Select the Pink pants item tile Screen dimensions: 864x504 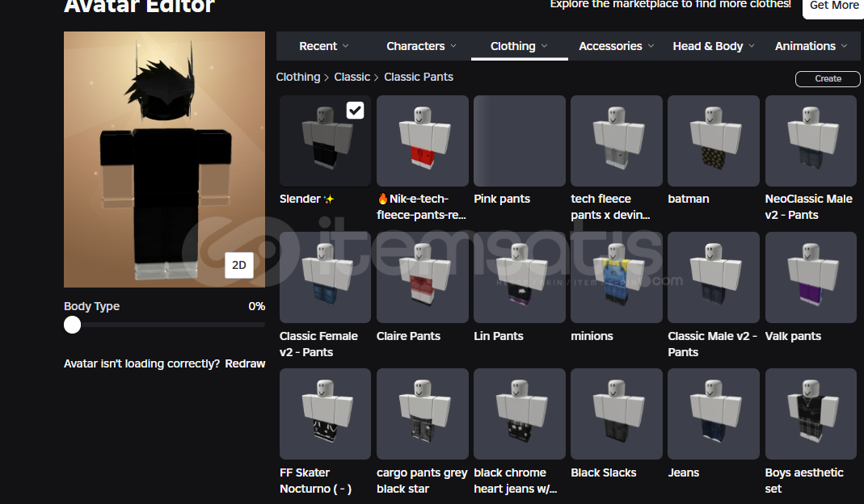point(520,141)
